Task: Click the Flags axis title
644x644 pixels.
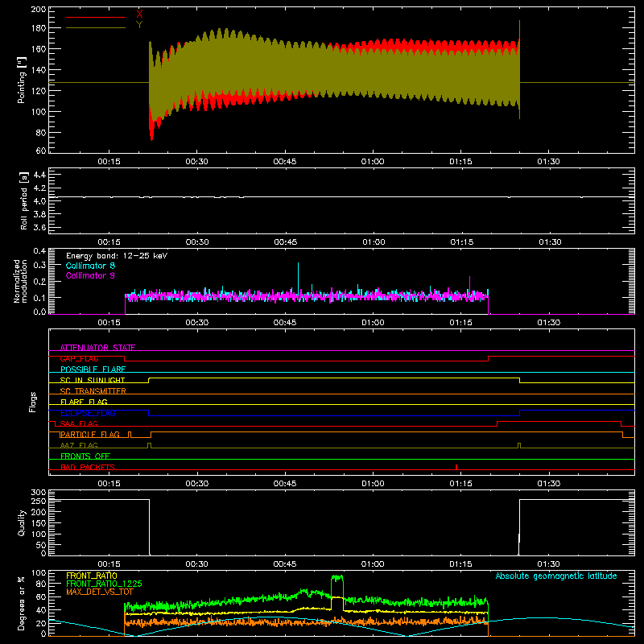Action: pyautogui.click(x=32, y=402)
